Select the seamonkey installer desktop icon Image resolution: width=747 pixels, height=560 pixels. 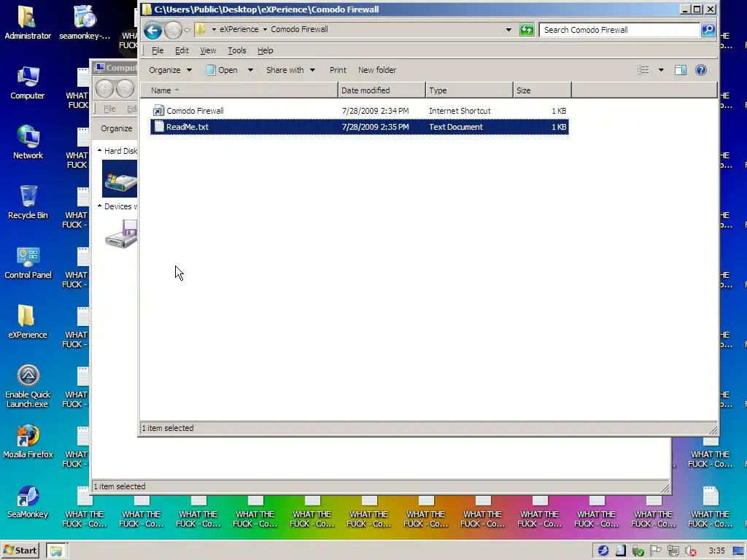click(x=85, y=23)
